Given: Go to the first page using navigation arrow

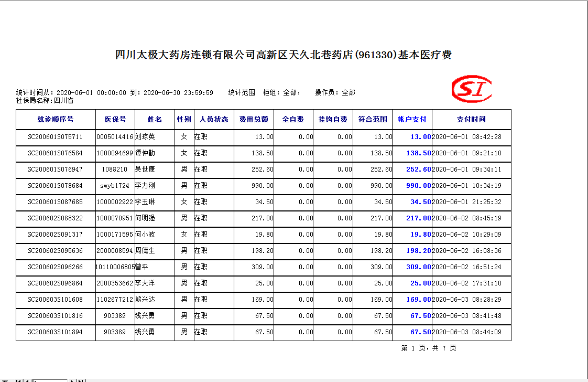Looking at the screenshot, I should pyautogui.click(x=19, y=380).
